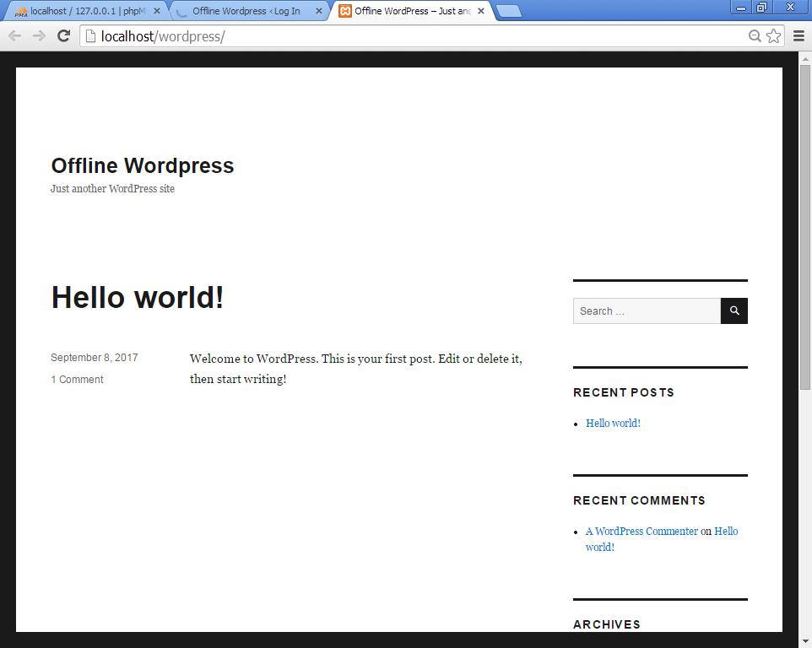Click the XAMPP favicon on active tab
This screenshot has width=812, height=648.
click(x=345, y=11)
